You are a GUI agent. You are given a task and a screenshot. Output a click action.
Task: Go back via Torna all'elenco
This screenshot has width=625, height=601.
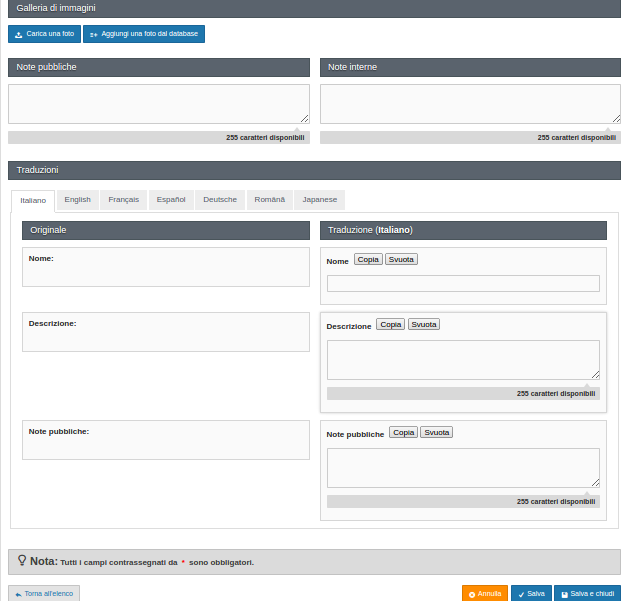pyautogui.click(x=44, y=593)
